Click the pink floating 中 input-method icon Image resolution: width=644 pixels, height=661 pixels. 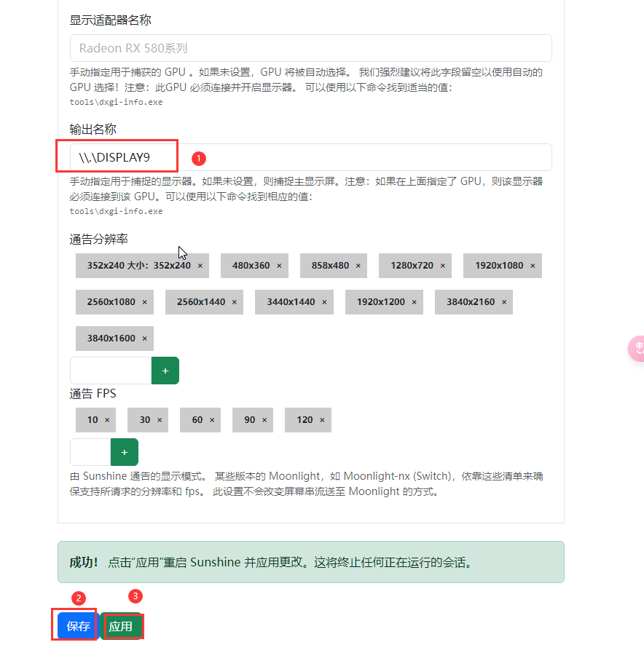pos(637,348)
